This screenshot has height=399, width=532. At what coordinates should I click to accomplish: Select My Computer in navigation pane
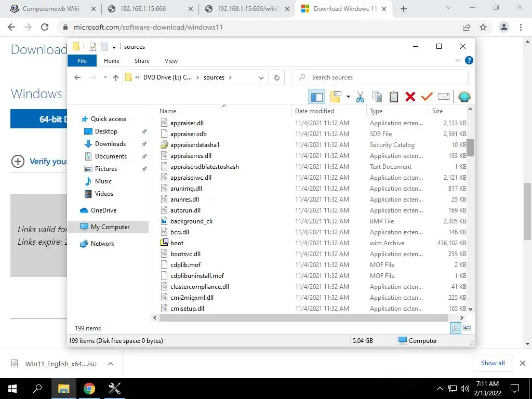pos(108,227)
